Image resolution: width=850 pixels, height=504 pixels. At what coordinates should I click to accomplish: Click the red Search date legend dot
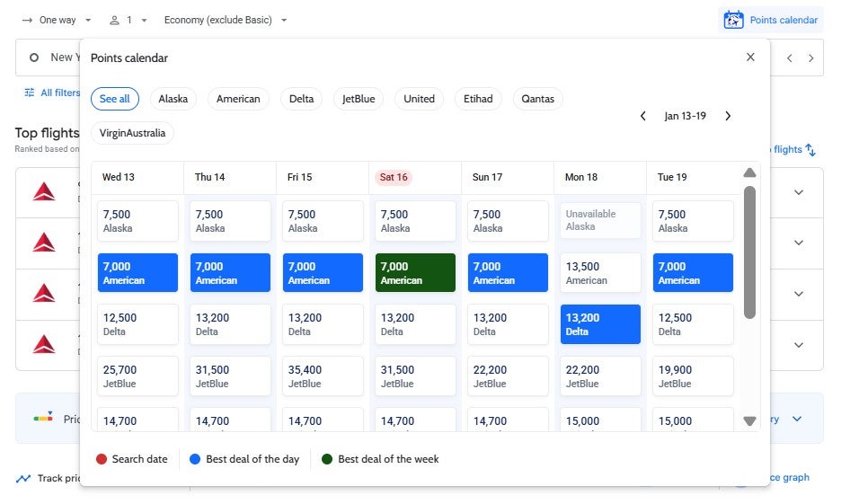pyautogui.click(x=102, y=459)
